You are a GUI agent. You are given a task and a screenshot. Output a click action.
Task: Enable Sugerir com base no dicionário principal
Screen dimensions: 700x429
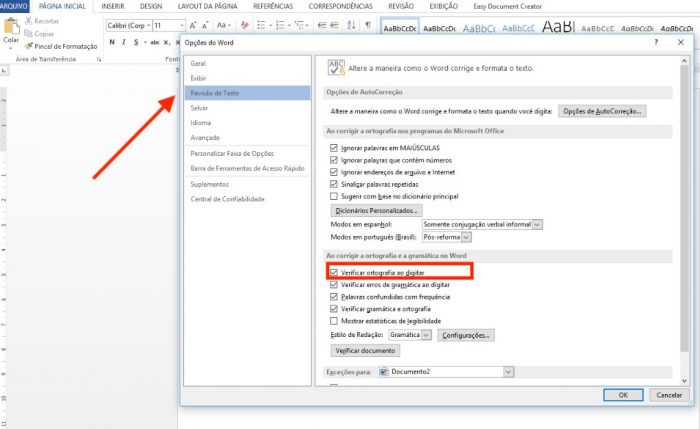pyautogui.click(x=334, y=197)
